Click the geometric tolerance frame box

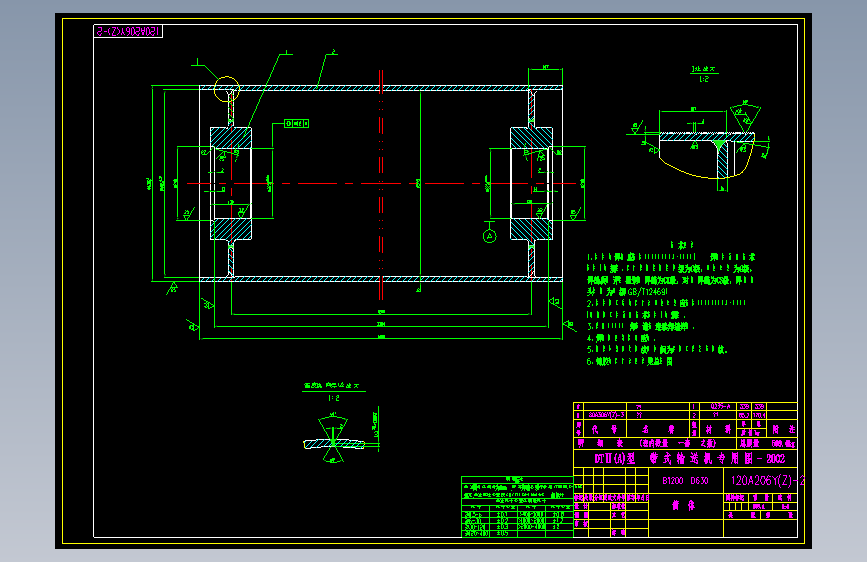296,123
